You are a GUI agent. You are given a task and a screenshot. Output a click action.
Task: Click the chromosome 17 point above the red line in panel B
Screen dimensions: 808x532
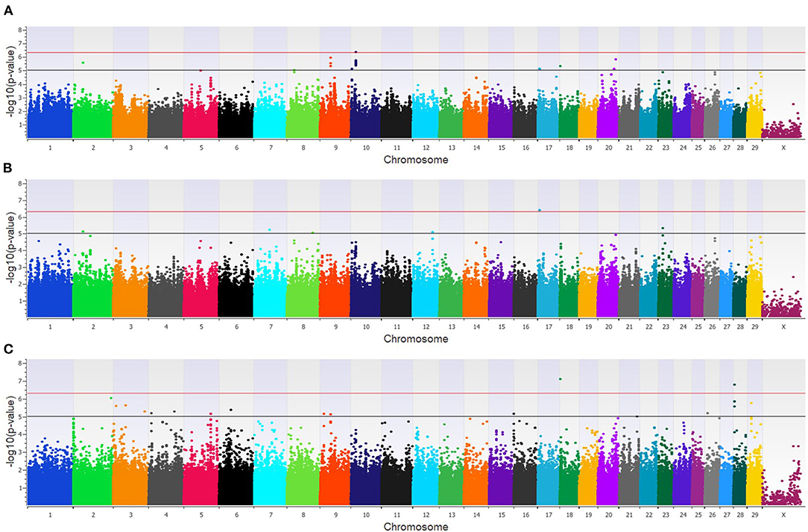click(540, 210)
